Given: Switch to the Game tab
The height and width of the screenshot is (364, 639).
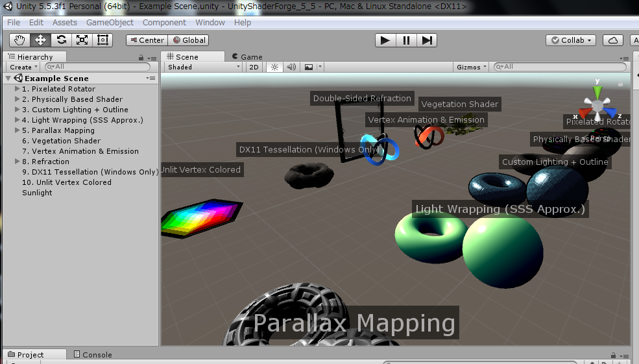Looking at the screenshot, I should 247,56.
